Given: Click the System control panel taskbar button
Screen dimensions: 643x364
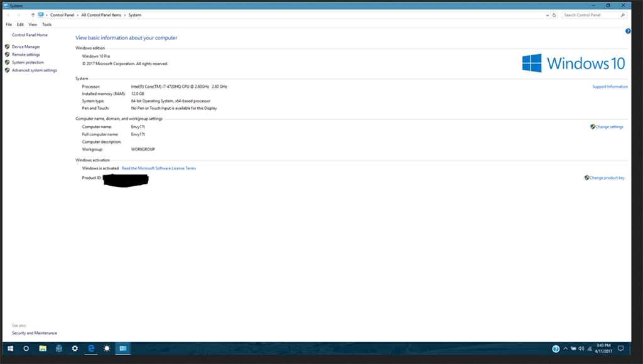Looking at the screenshot, I should [x=123, y=348].
